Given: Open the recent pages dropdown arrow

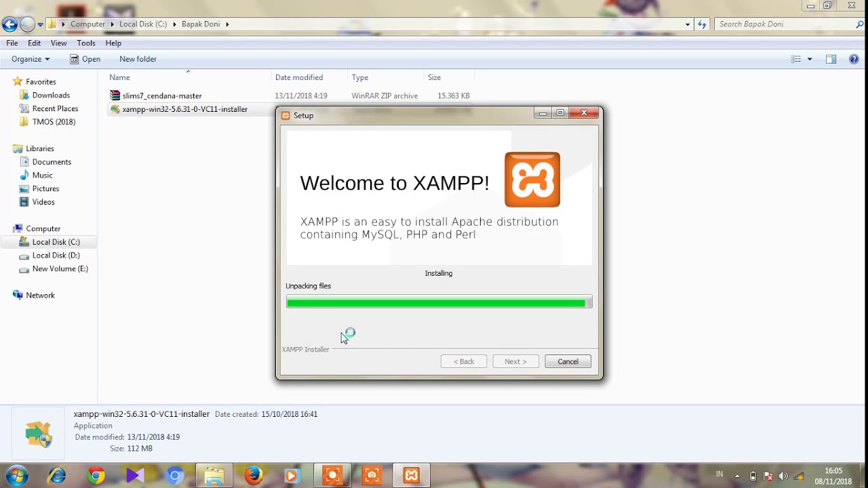Looking at the screenshot, I should point(41,24).
